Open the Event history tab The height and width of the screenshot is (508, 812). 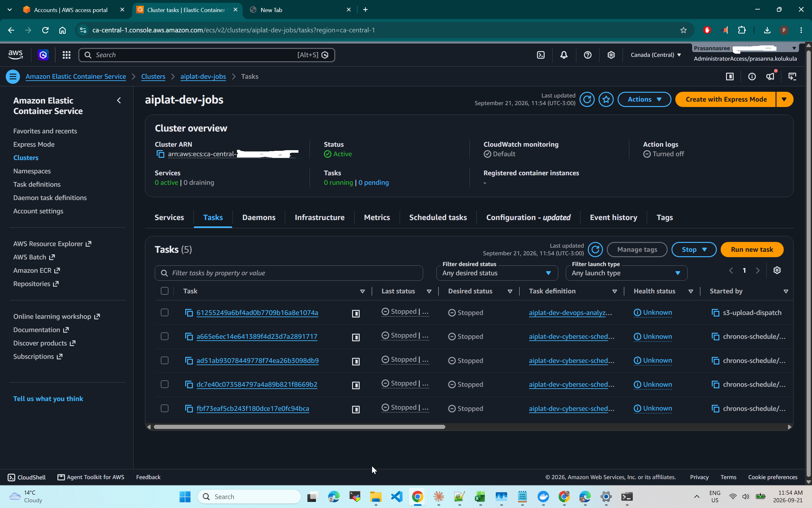[x=613, y=217]
